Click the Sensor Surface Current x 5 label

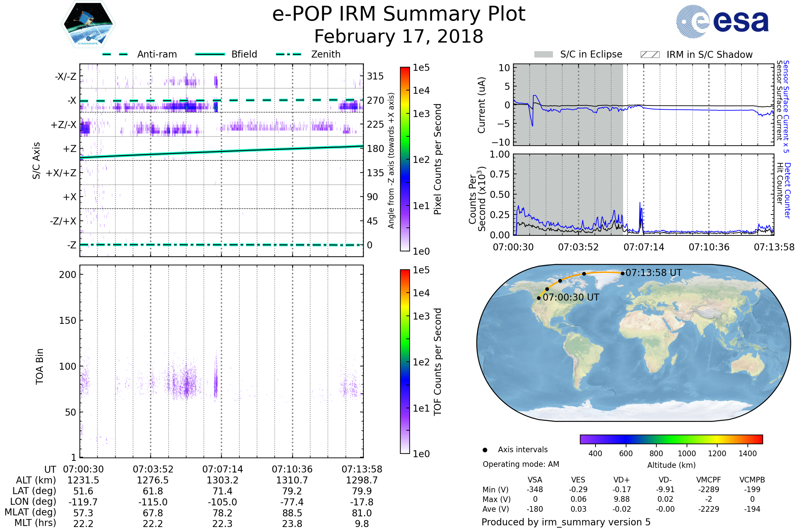pyautogui.click(x=786, y=106)
